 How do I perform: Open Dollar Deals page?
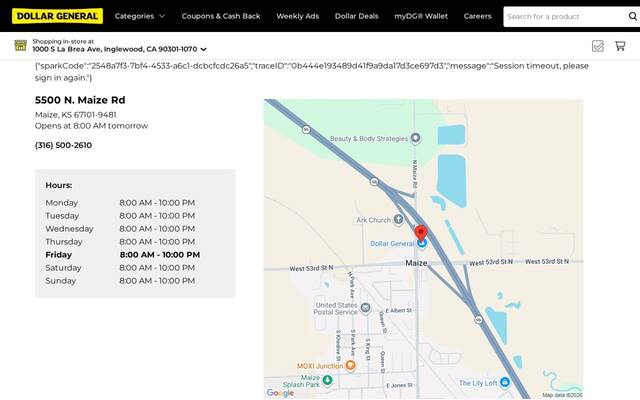coord(357,16)
